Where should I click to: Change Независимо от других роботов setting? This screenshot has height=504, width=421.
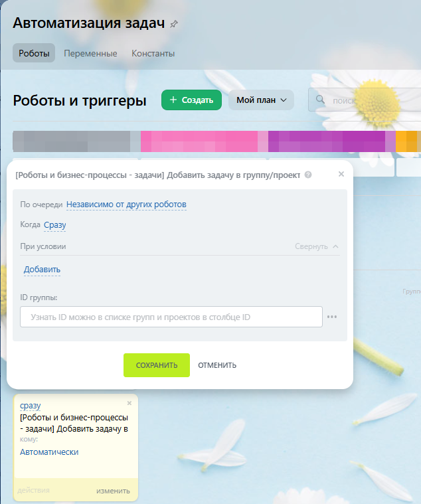(126, 205)
